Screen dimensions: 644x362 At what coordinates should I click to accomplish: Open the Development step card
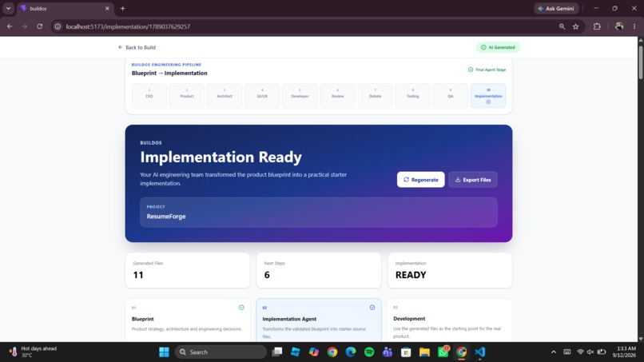pyautogui.click(x=450, y=320)
